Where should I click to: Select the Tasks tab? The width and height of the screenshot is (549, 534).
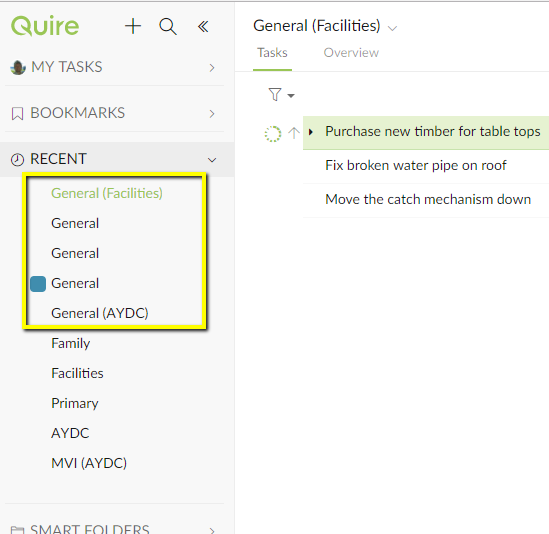point(272,53)
